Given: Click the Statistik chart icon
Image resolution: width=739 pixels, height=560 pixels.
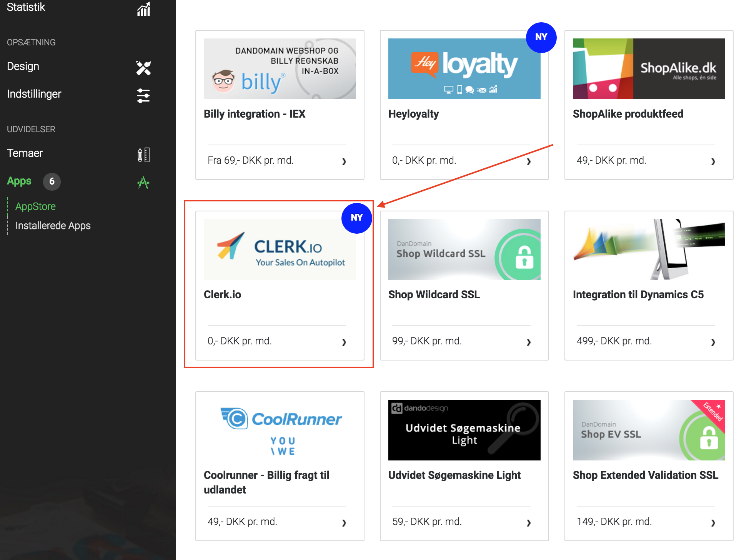Looking at the screenshot, I should 143,9.
